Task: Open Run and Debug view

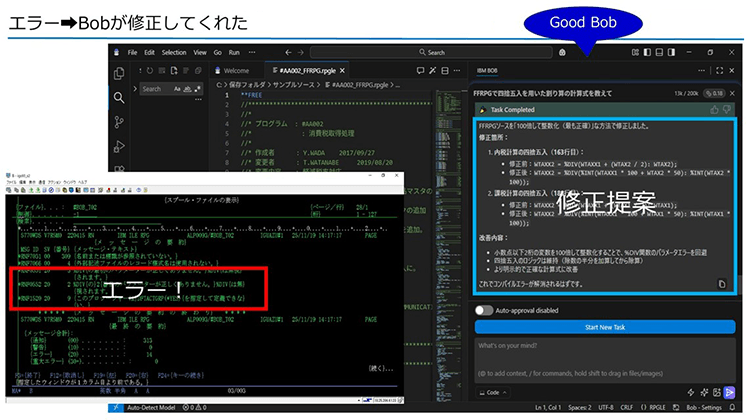Action: 119,146
